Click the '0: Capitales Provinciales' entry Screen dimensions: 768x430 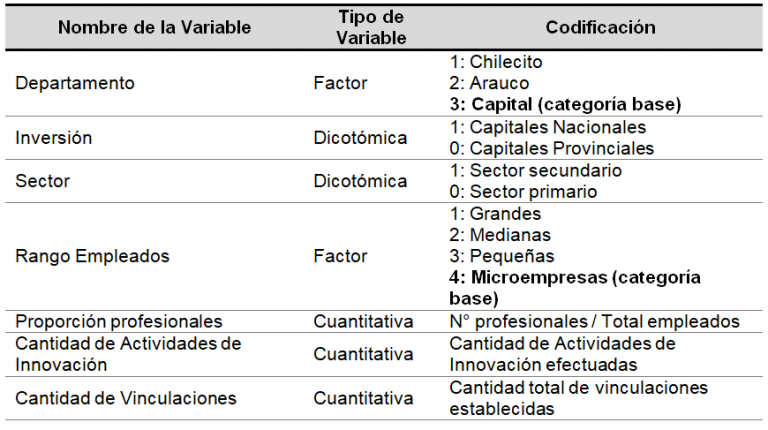point(552,148)
